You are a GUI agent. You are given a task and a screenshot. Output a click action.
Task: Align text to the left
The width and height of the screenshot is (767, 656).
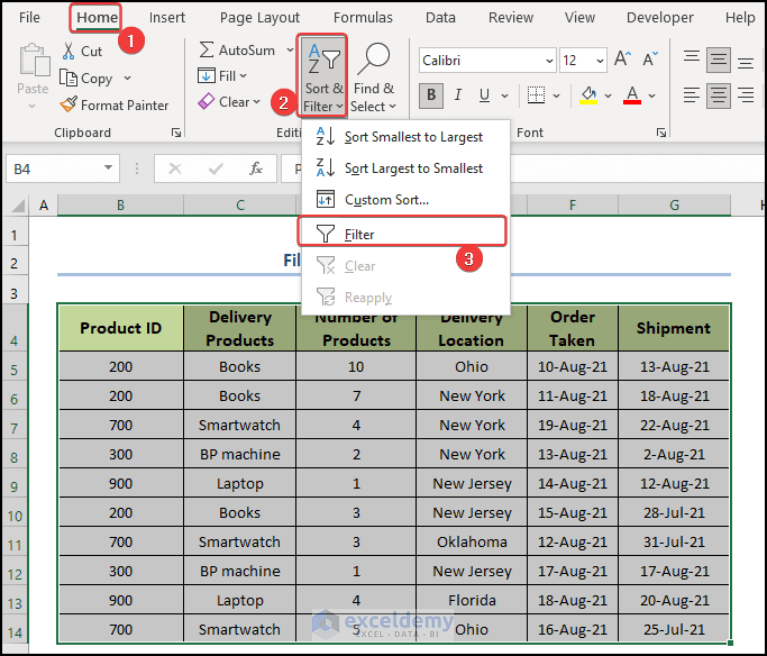tap(691, 95)
